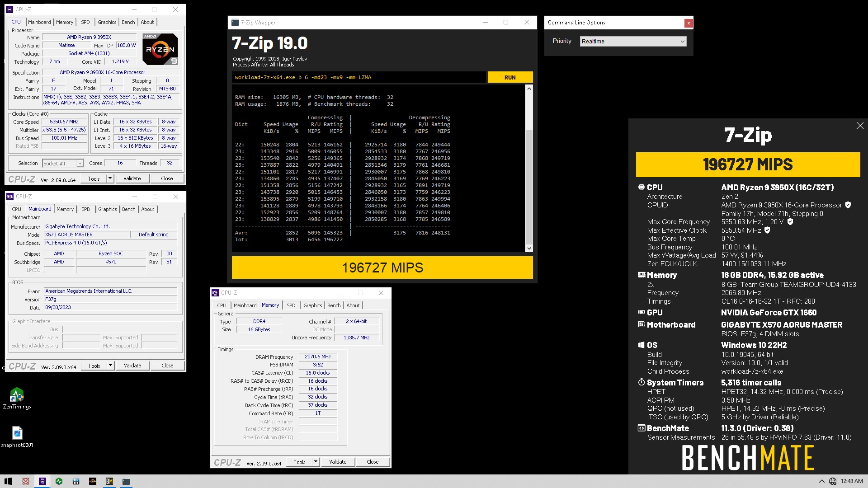The image size is (868, 488).
Task: Click the 7-Zip command line input field
Action: 359,77
